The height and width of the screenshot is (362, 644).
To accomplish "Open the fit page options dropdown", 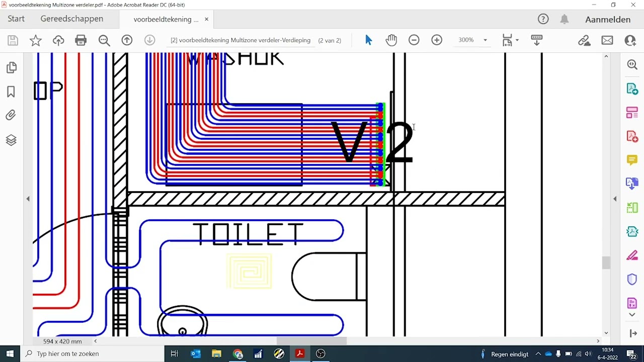I will click(x=510, y=40).
